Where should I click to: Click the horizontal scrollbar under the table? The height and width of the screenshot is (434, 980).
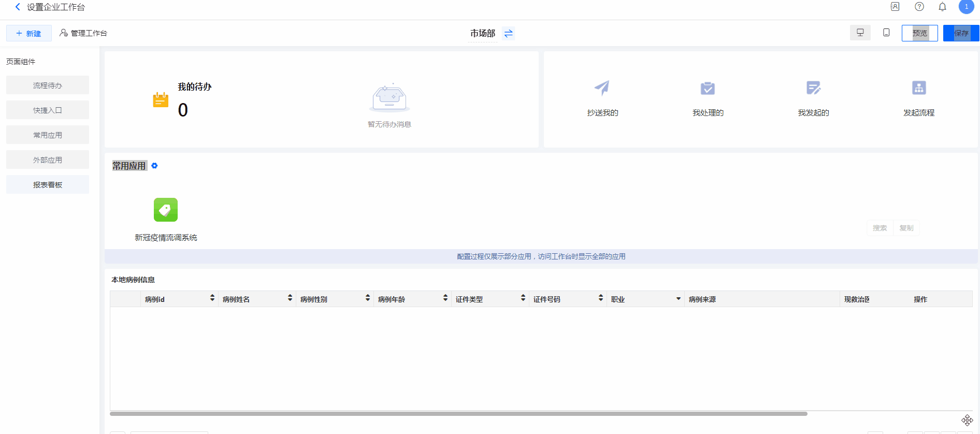(x=458, y=414)
